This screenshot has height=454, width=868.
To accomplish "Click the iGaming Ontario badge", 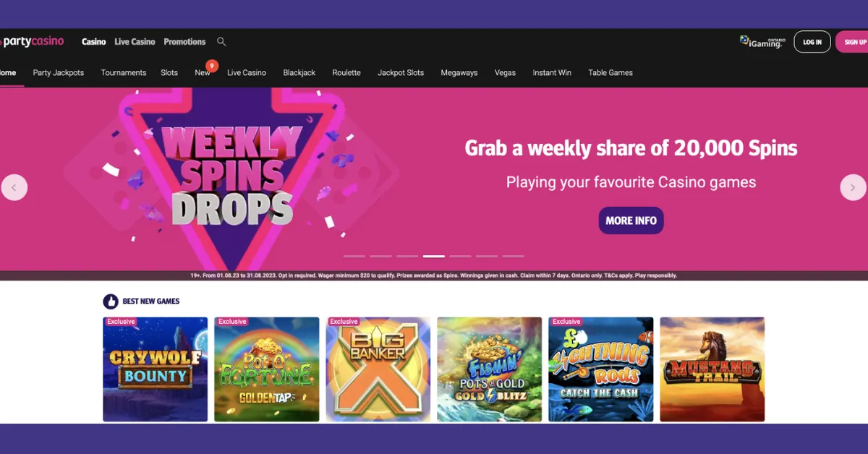I will pos(762,42).
